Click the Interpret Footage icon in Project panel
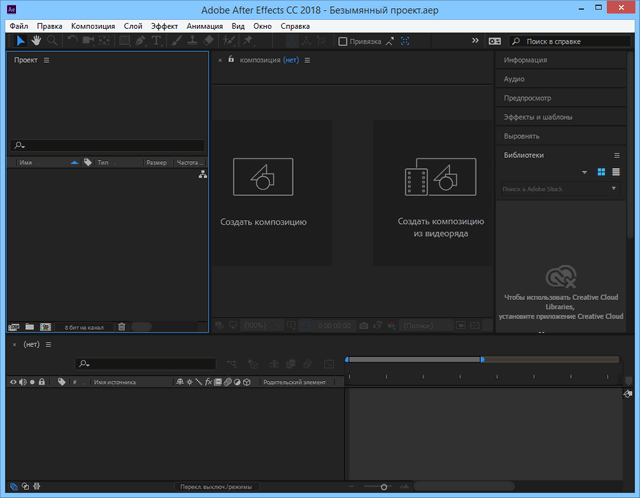 [14, 326]
